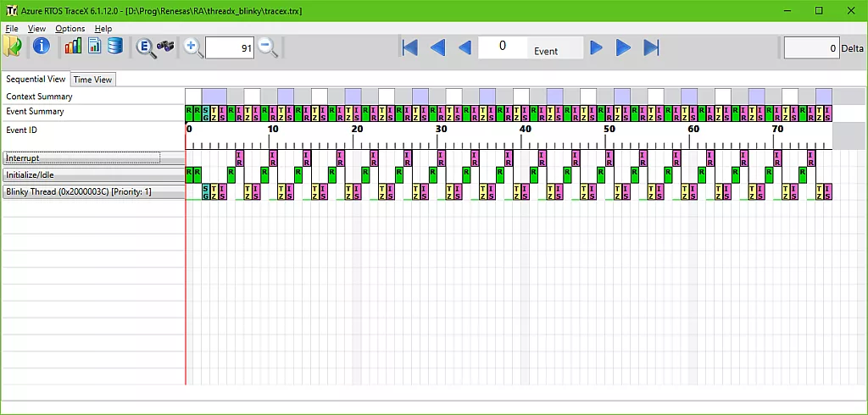Screen dimensions: 868x415
Task: Switch to the Time View tab
Action: click(93, 79)
